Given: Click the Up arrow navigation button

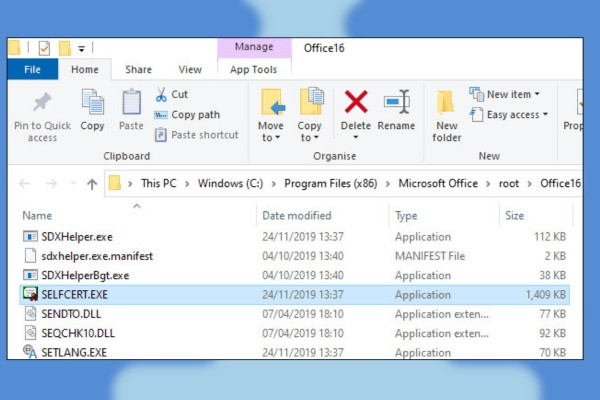Looking at the screenshot, I should click(x=92, y=184).
